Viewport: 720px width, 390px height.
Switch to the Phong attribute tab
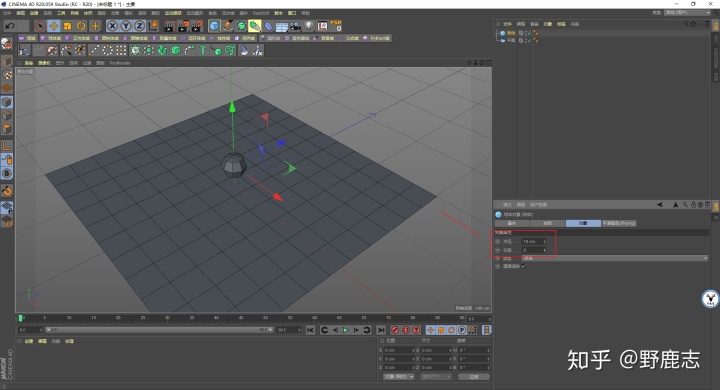(x=619, y=223)
